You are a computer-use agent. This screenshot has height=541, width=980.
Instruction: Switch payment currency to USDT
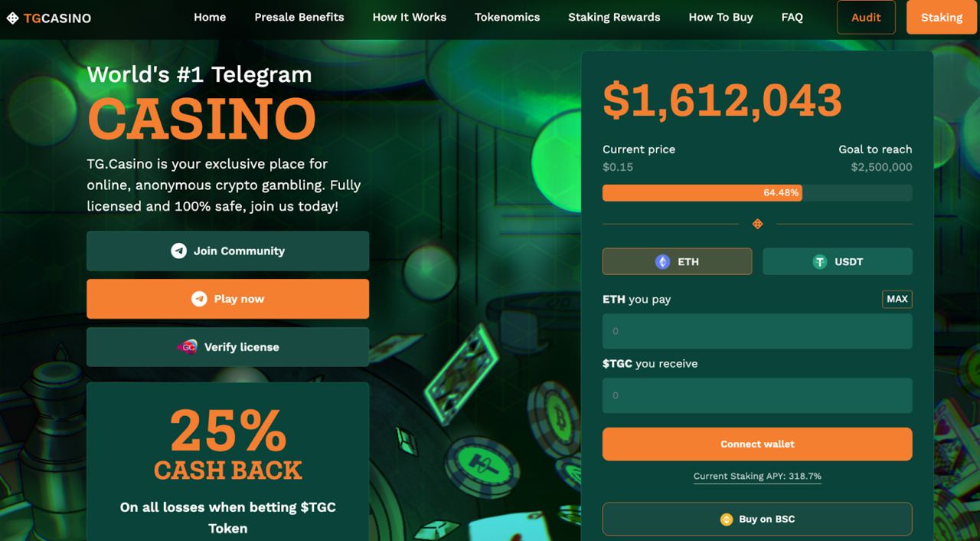(838, 261)
